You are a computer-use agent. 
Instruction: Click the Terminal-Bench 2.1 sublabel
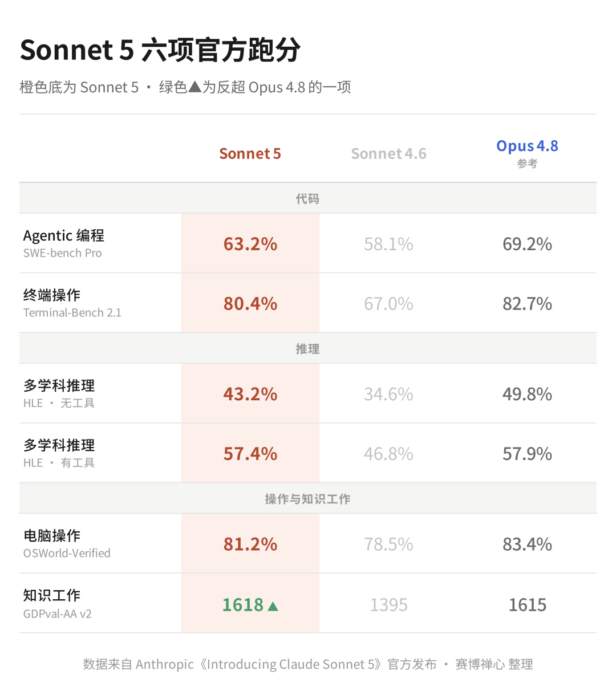[x=72, y=312]
